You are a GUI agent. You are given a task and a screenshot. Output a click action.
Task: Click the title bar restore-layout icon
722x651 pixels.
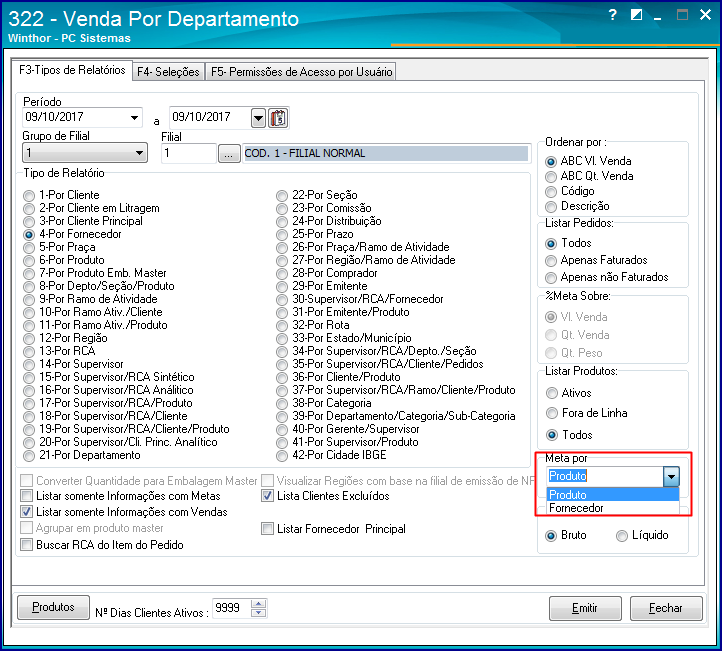tap(636, 15)
